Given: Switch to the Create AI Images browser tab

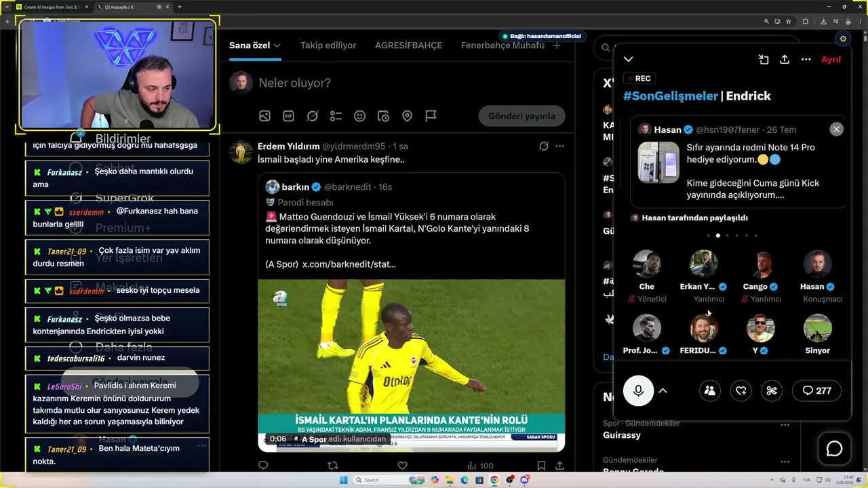Looking at the screenshot, I should click(x=52, y=7).
